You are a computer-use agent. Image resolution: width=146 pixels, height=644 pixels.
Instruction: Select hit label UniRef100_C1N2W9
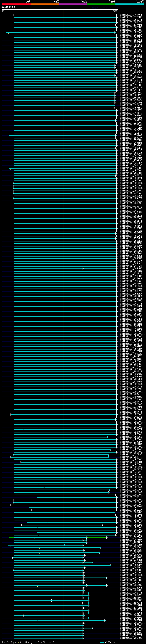131,123
